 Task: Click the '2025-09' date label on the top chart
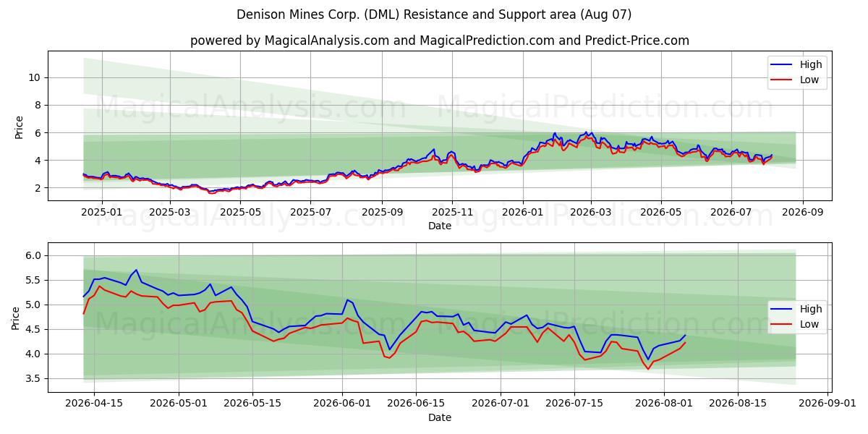[381, 213]
